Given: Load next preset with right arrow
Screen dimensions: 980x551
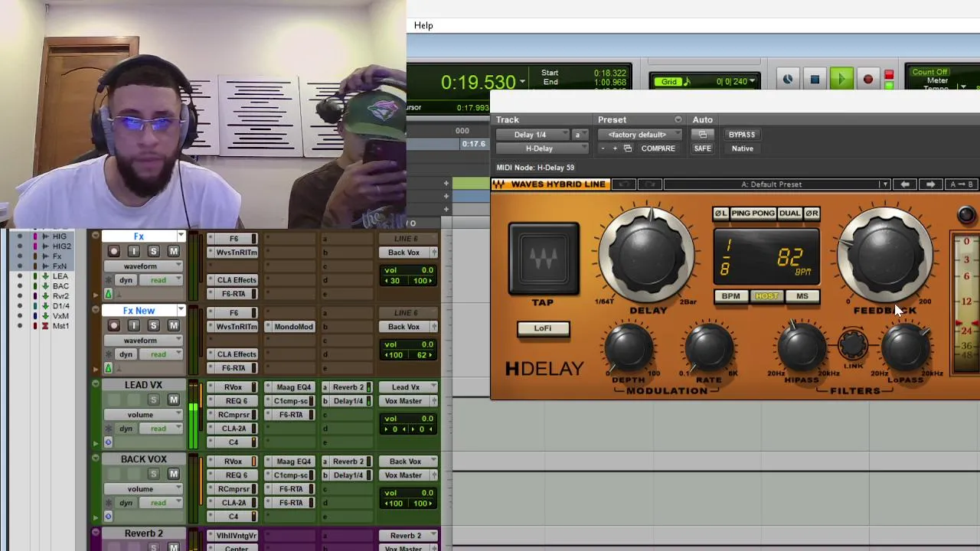Looking at the screenshot, I should [x=930, y=184].
